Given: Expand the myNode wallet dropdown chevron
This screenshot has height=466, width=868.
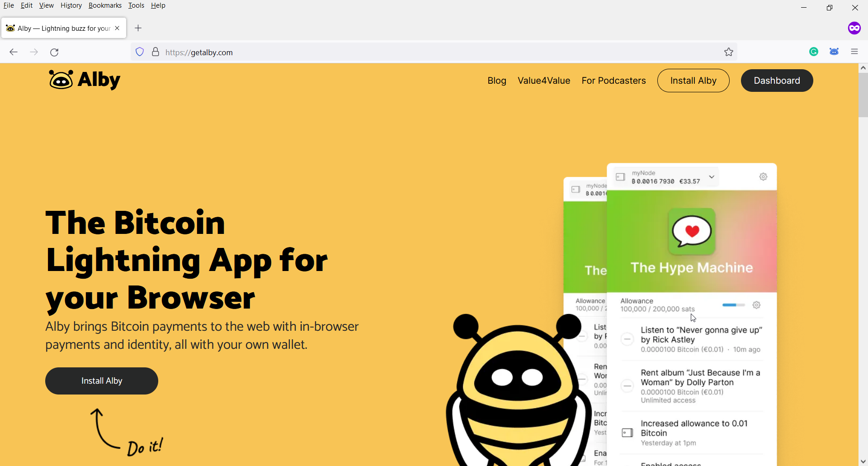Looking at the screenshot, I should (712, 177).
